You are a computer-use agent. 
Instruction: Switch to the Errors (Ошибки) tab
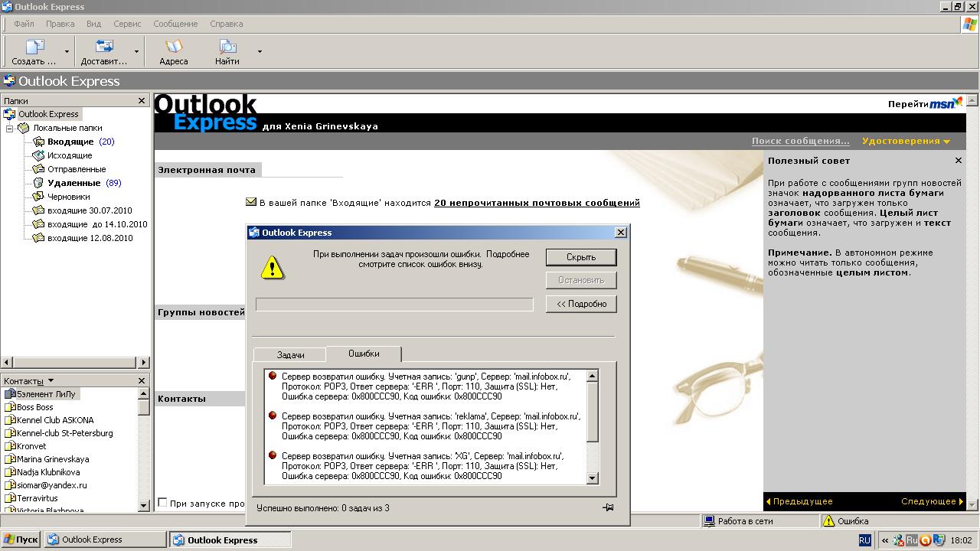tap(364, 354)
